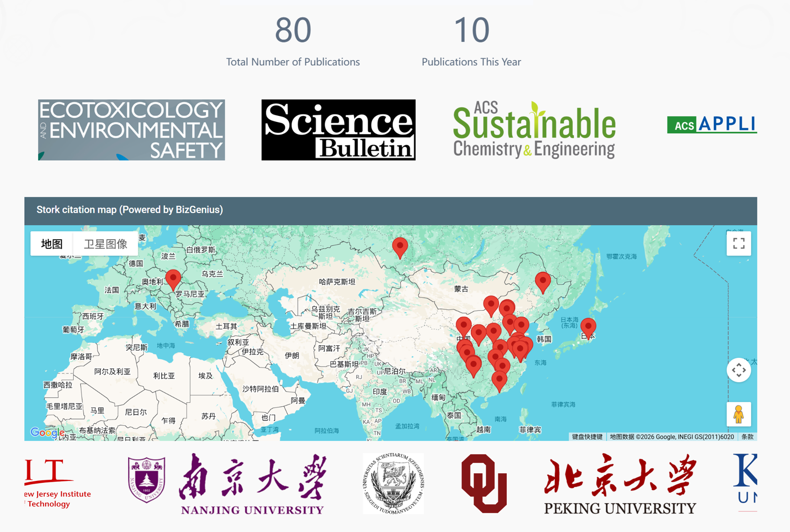Image resolution: width=790 pixels, height=532 pixels.
Task: Click the southernmost marker in China
Action: tap(499, 380)
